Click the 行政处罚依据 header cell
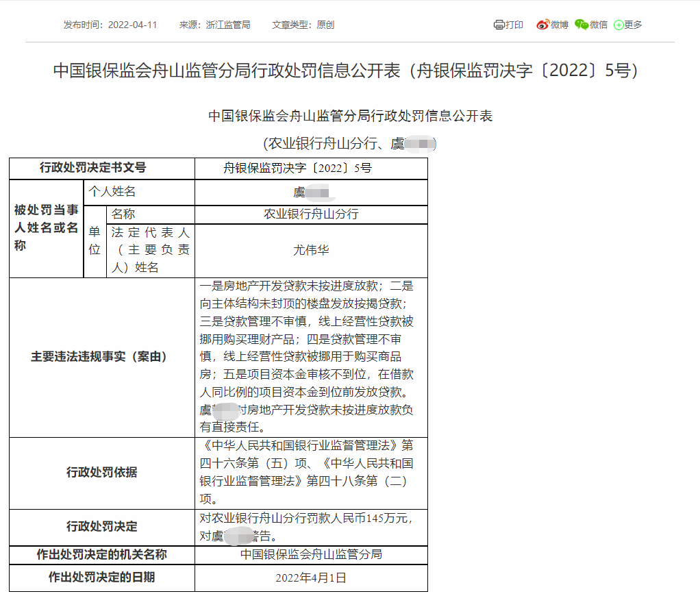The image size is (700, 596). (x=102, y=473)
